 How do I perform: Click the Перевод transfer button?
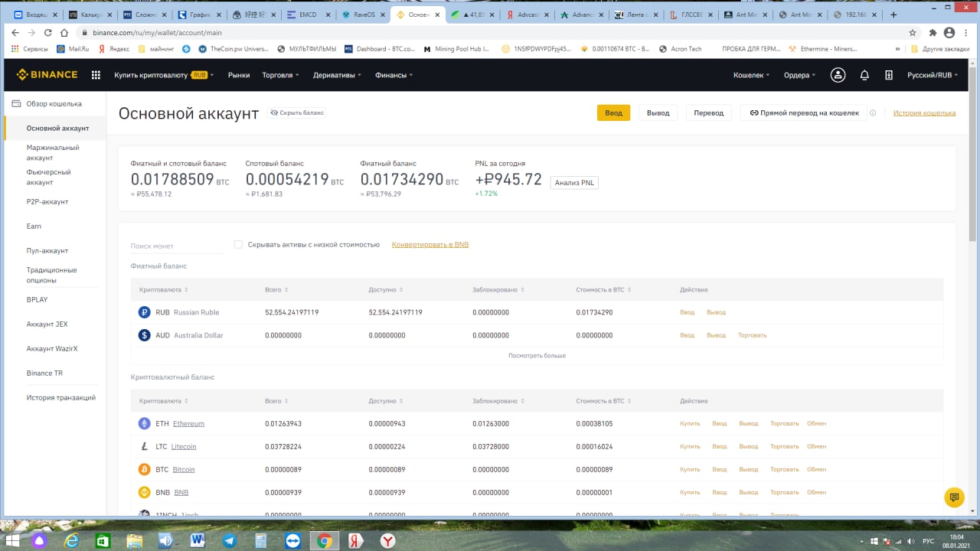pos(709,112)
